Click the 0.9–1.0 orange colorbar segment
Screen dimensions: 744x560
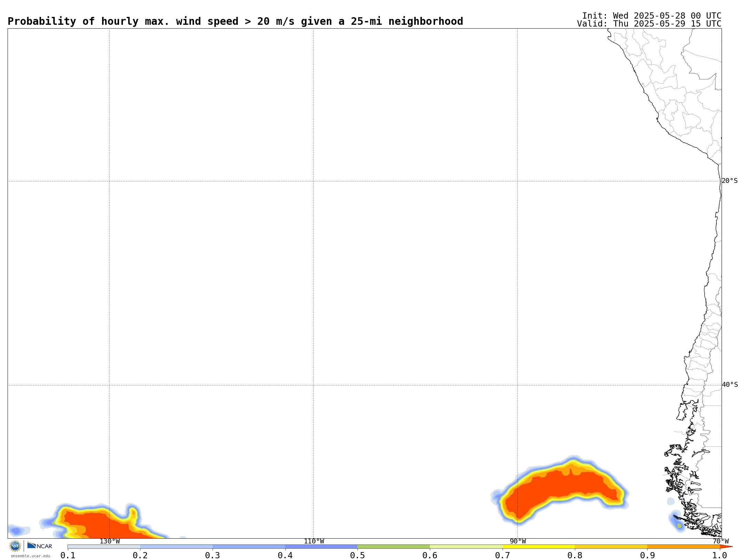coord(683,547)
